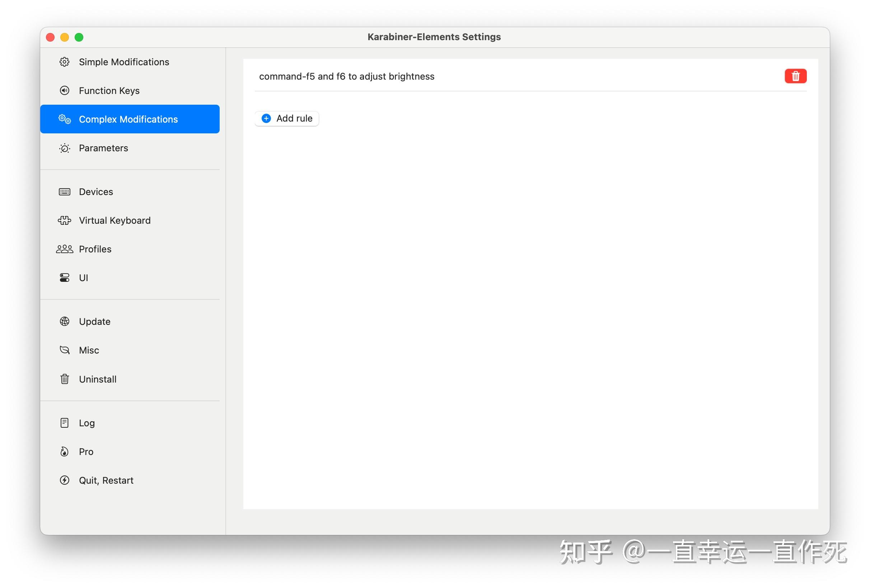Click the blue plus icon on Add rule
Viewport: 870px width, 588px height.
click(x=266, y=119)
